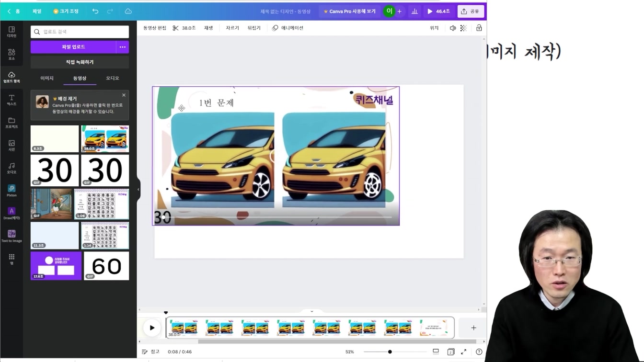This screenshot has width=644, height=362.
Task: Click the 재생 toolbar option
Action: coord(208,28)
